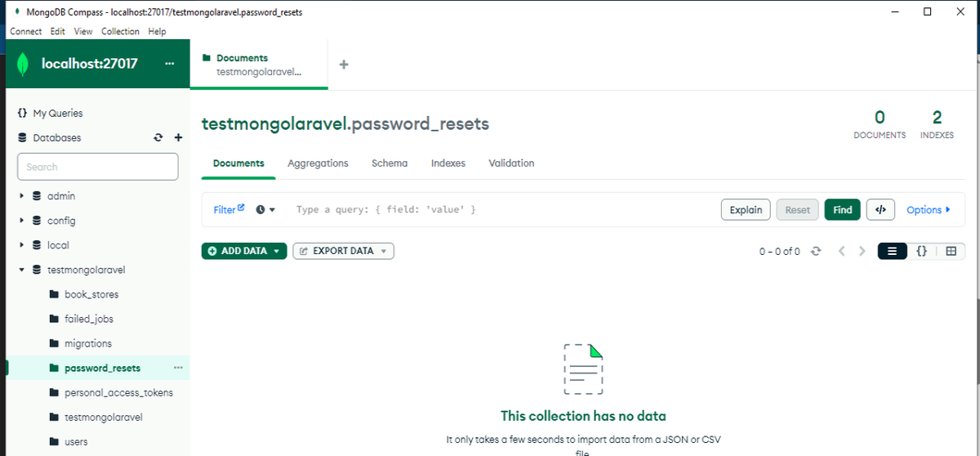The image size is (980, 456).
Task: Switch to the Aggregations tab
Action: click(318, 163)
